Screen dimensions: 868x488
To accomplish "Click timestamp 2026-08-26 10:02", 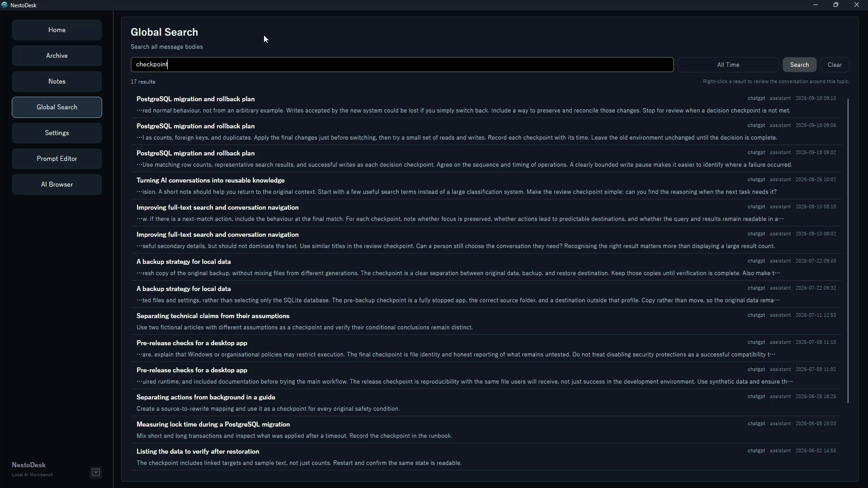I will point(816,180).
